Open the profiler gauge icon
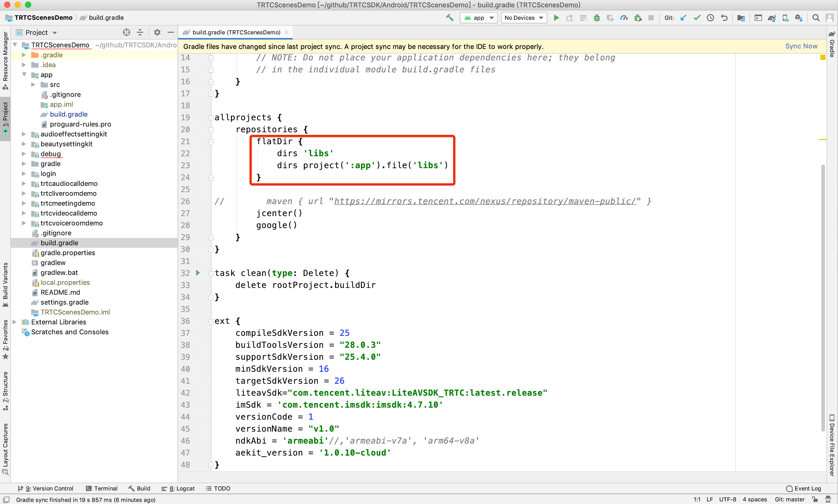This screenshot has height=504, width=838. coord(624,18)
